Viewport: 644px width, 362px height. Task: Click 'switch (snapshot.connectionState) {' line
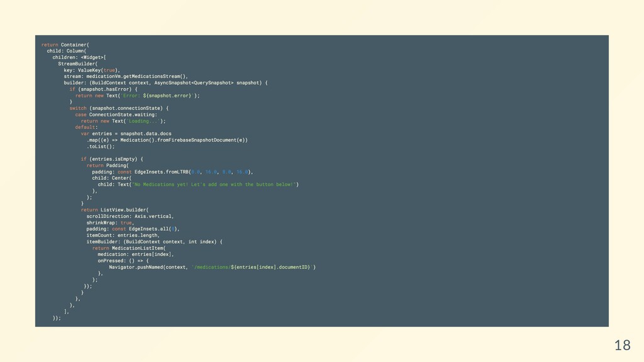tap(119, 108)
